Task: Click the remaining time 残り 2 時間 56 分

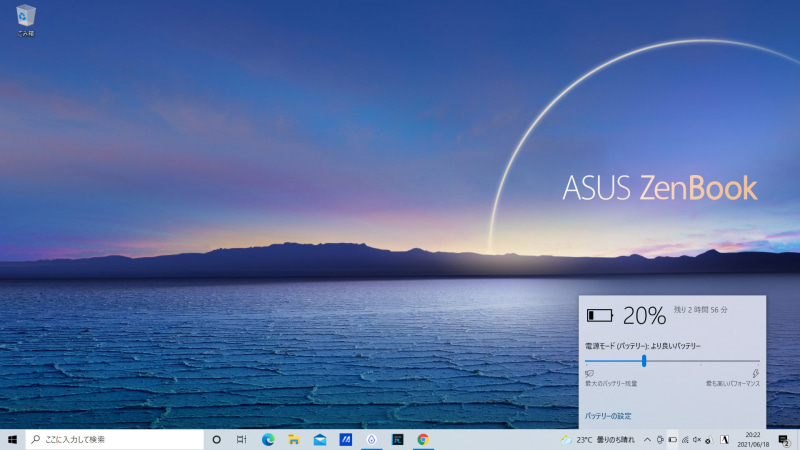Action: pyautogui.click(x=701, y=310)
